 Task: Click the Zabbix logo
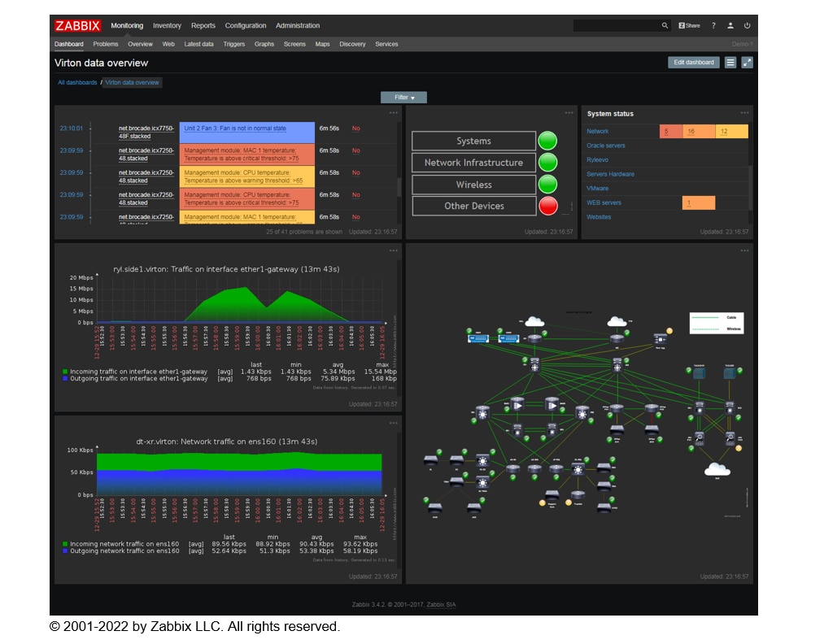click(77, 26)
